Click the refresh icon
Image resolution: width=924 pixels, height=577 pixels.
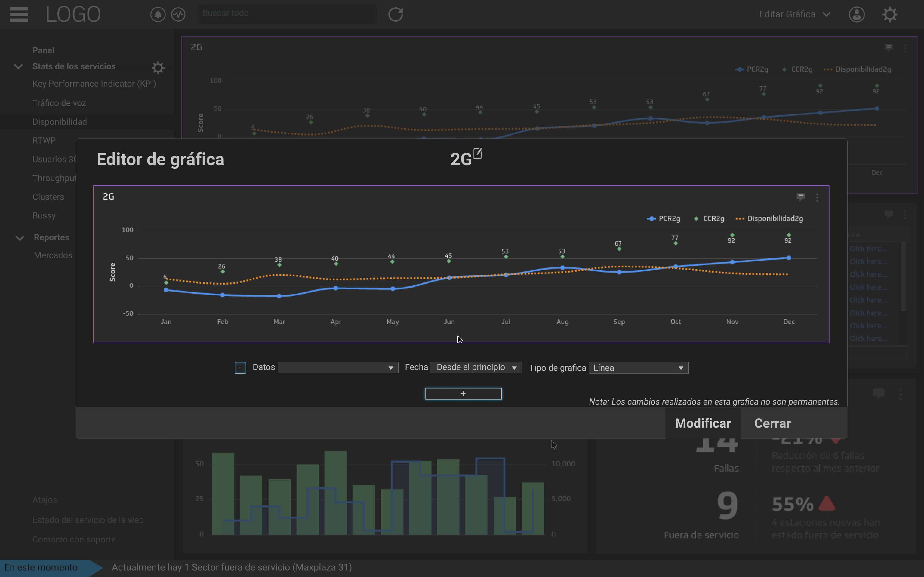pos(396,14)
